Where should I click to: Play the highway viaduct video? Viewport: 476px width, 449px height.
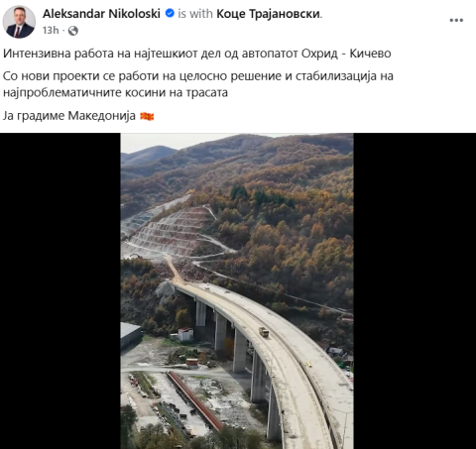[x=237, y=290]
